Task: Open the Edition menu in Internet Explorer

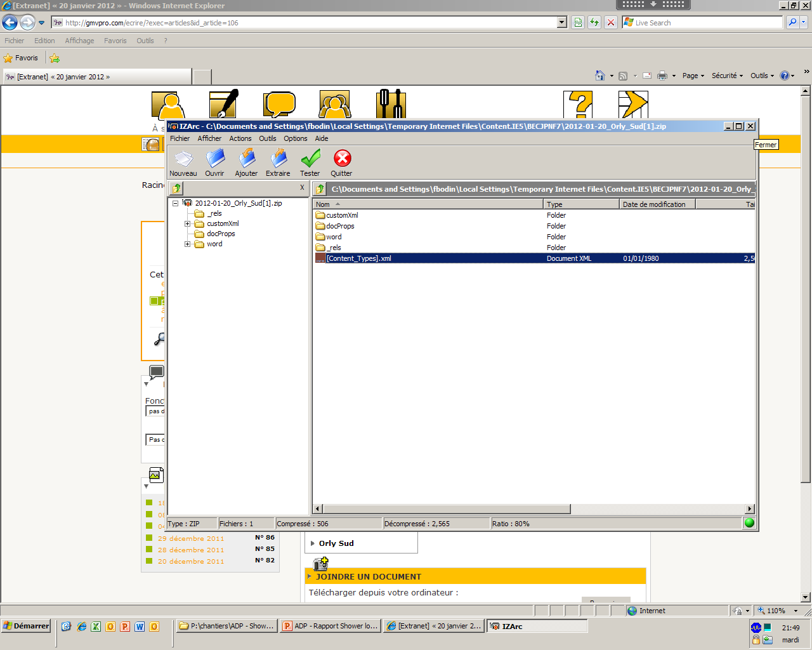Action: (x=44, y=41)
